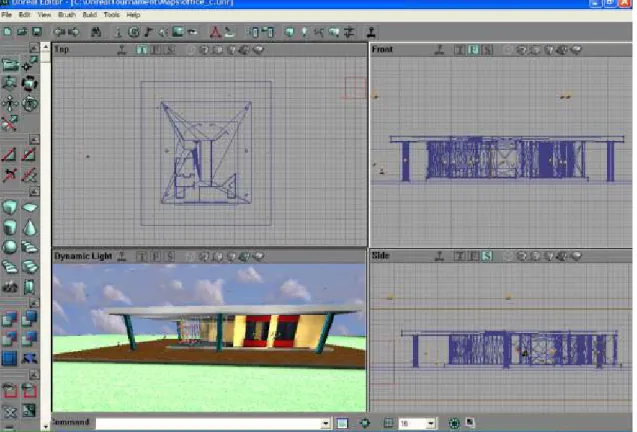Undo the last action in top toolbar
The width and height of the screenshot is (637, 432).
point(59,32)
